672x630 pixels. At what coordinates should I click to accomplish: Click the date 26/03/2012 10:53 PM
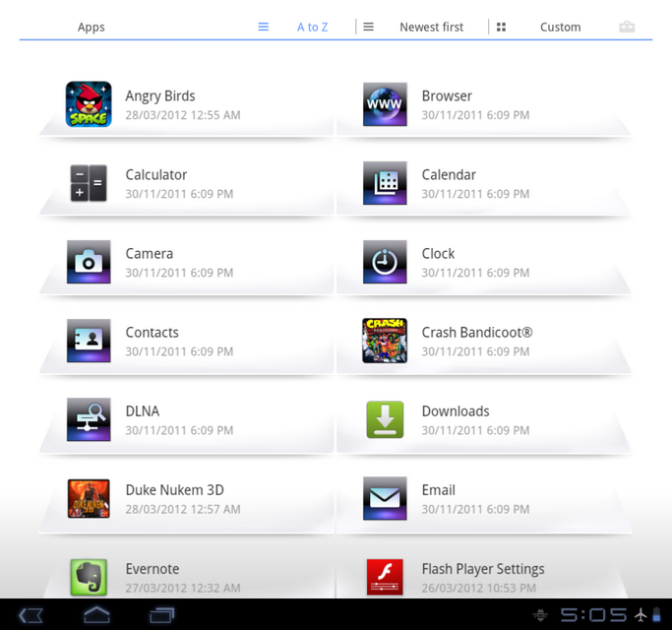click(x=479, y=588)
